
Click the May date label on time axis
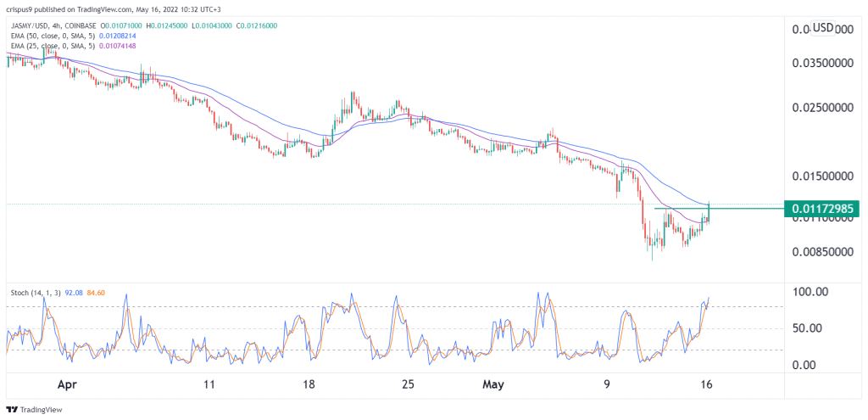point(493,384)
